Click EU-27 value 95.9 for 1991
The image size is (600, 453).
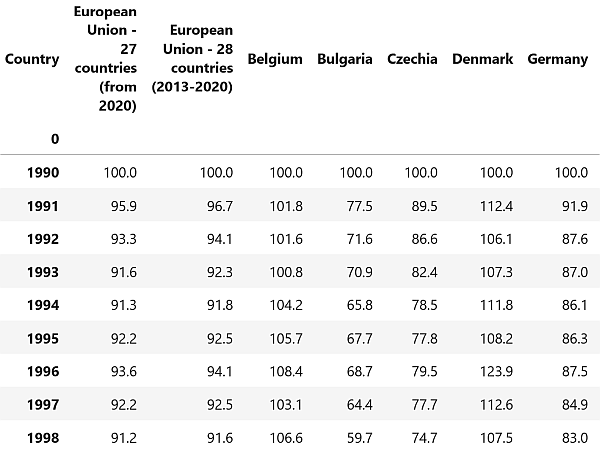tap(124, 206)
